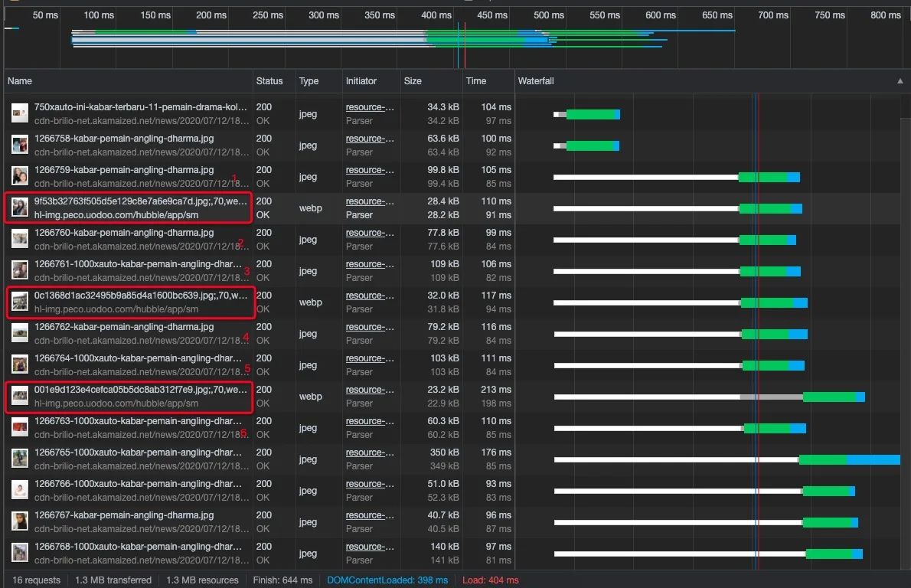Select request 9f53b32763f505d5e129c8e7a6e9ca7d.jpg
911x588 pixels.
coord(140,201)
